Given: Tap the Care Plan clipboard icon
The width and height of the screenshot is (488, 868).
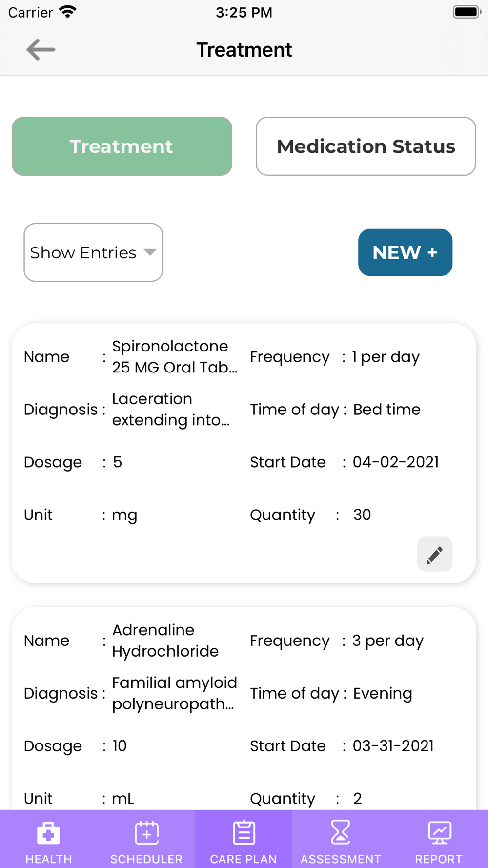Looking at the screenshot, I should tap(244, 833).
